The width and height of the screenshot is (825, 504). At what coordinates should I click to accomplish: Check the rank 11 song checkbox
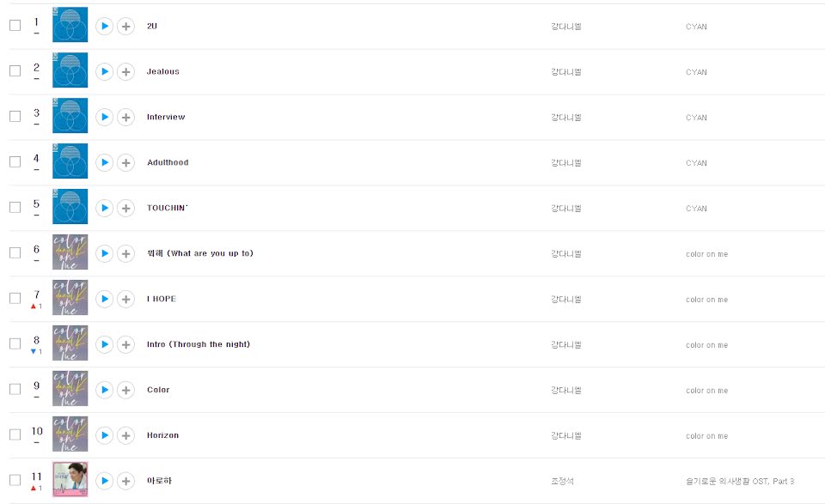(15, 481)
